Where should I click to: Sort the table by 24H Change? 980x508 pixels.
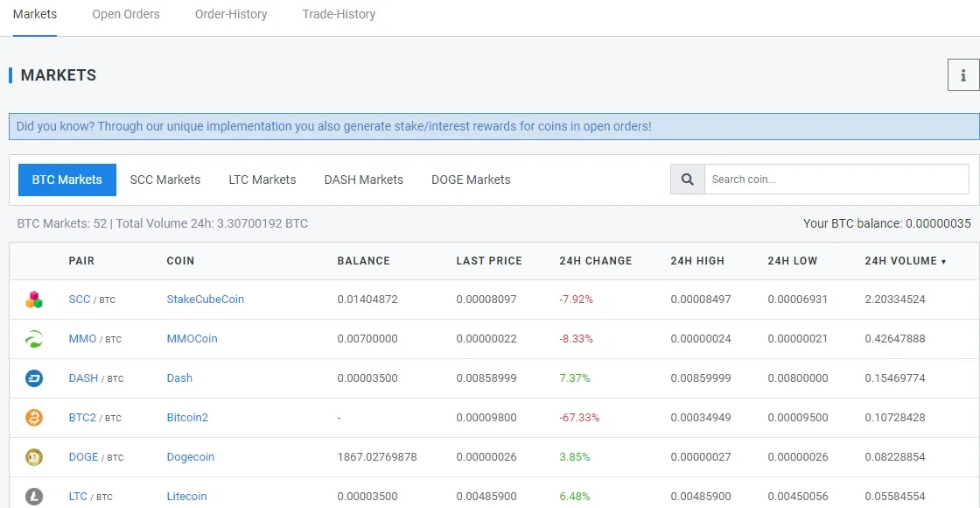point(596,261)
